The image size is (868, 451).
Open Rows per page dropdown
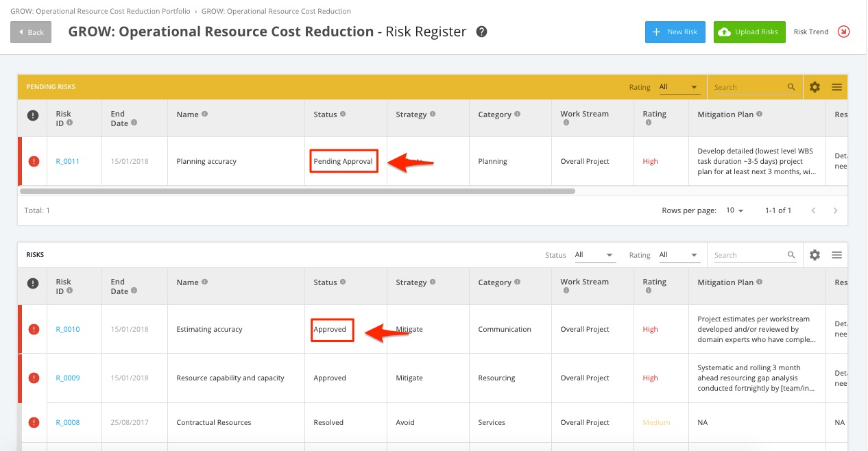pos(734,210)
